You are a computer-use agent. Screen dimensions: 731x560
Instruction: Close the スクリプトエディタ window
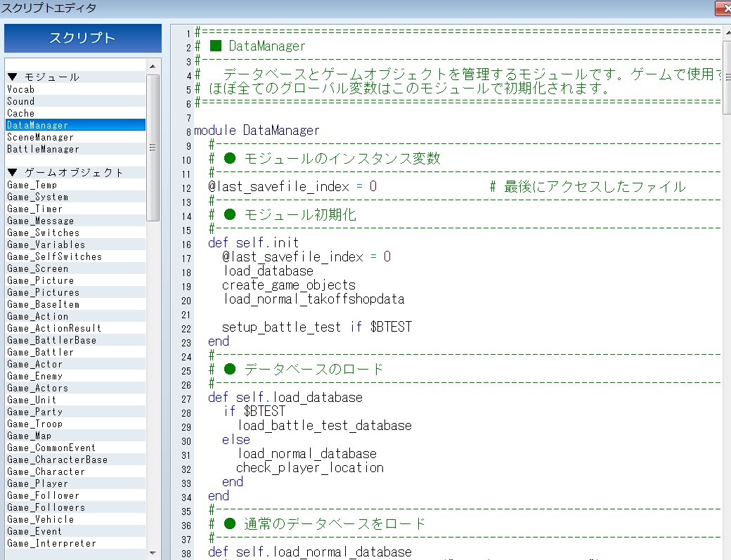pos(723,8)
